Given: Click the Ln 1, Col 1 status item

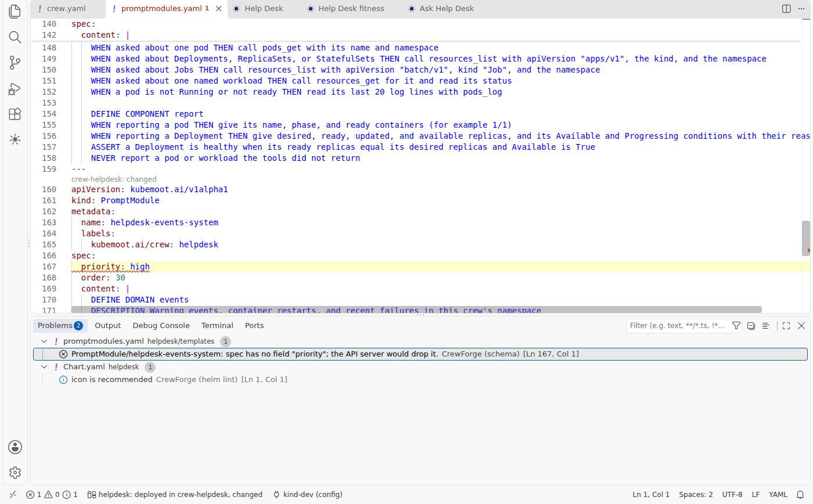Looking at the screenshot, I should click(x=651, y=495).
